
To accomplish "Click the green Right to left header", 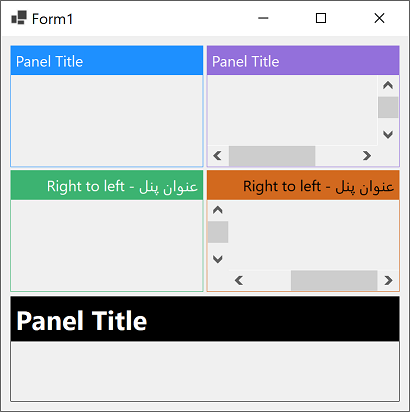I will point(107,185).
